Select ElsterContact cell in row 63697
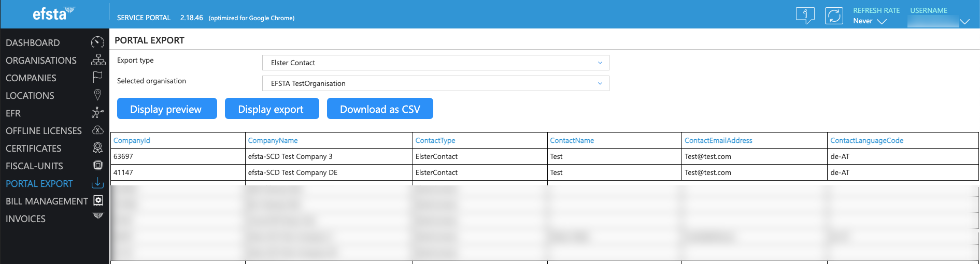This screenshot has height=264, width=980. [x=480, y=156]
